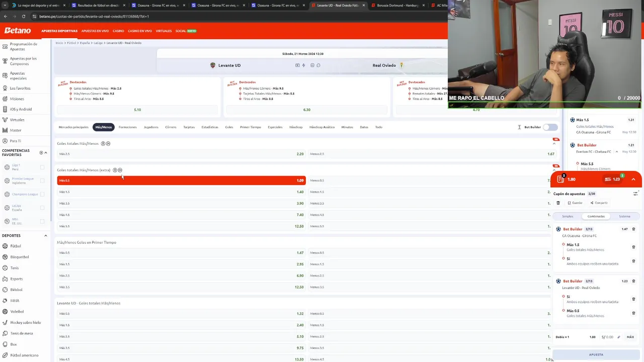This screenshot has width=644, height=362.
Task: Click Compartir coupon button
Action: (599, 203)
